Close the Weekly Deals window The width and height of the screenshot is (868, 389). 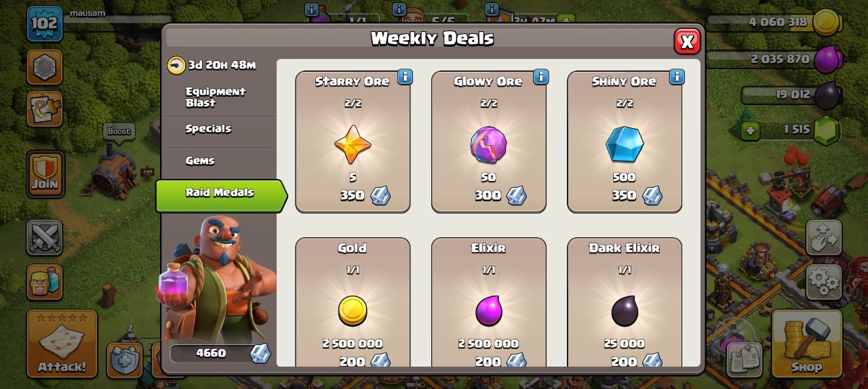pos(687,41)
